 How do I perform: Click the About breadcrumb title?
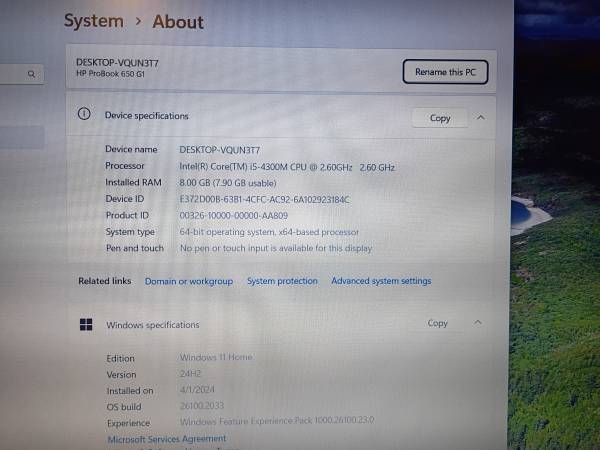point(178,21)
